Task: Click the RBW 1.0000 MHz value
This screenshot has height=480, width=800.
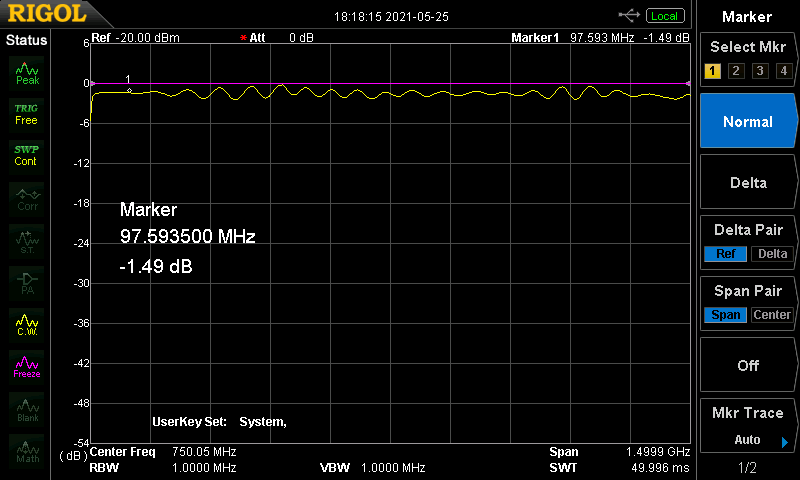Action: [204, 467]
